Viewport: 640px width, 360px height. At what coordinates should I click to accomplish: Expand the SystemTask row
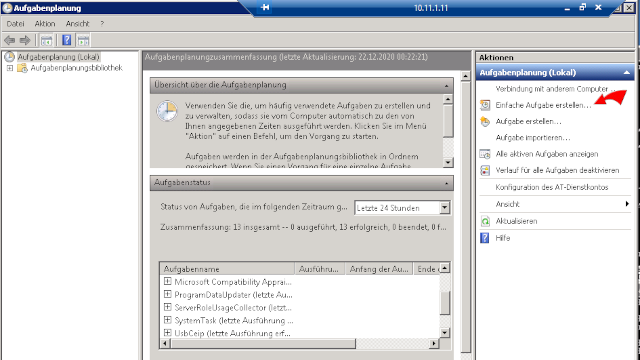coord(167,320)
